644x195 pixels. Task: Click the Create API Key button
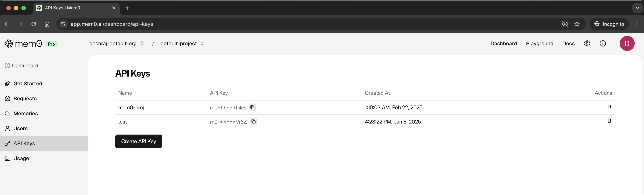coord(138,141)
